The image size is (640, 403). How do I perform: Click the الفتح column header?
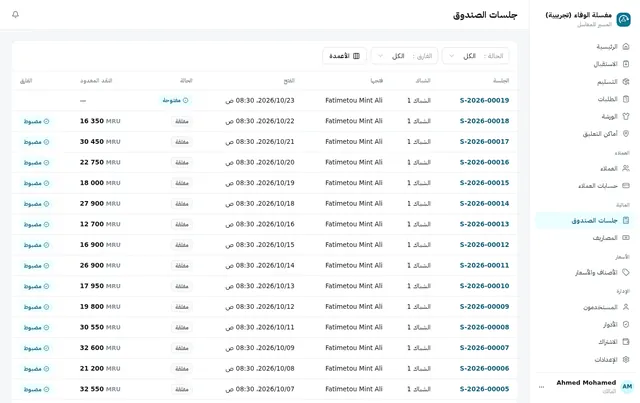289,81
